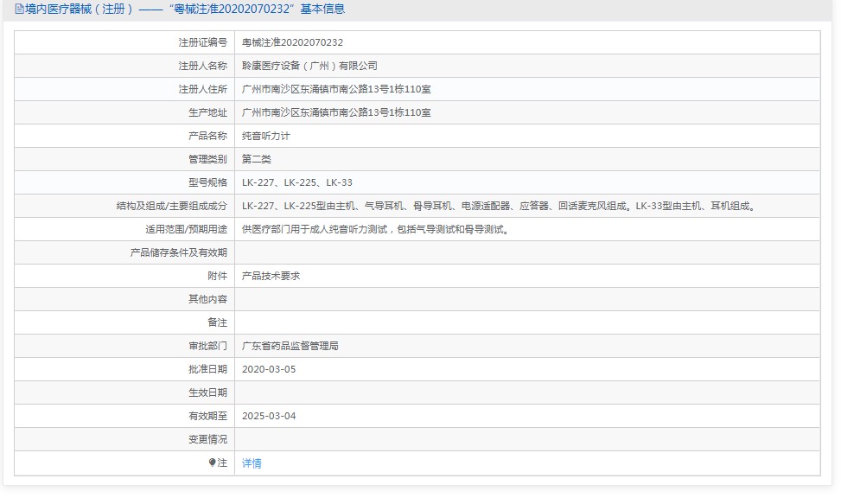
Task: Select product name 纯音听力计
Action: click(266, 137)
